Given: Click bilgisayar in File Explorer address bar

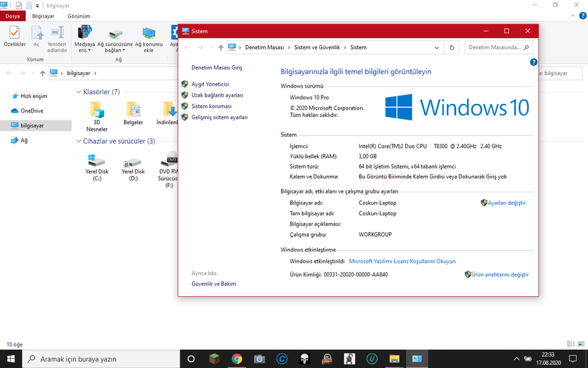Looking at the screenshot, I should coord(78,73).
